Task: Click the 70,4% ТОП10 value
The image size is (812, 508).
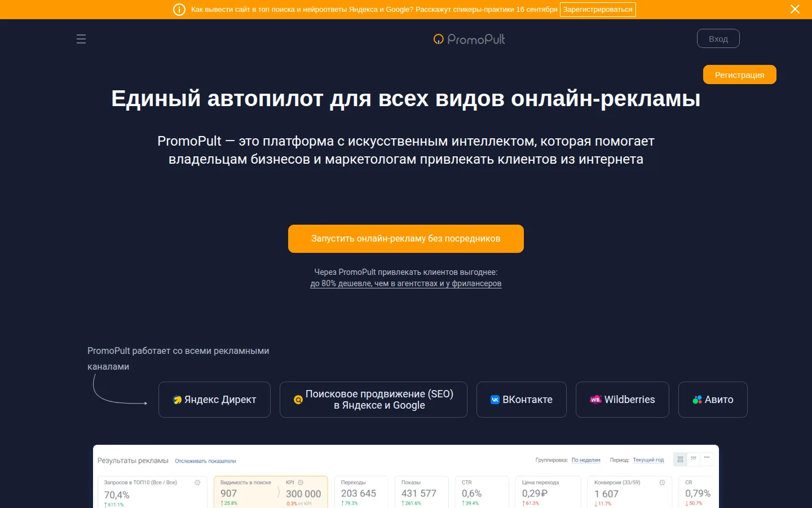Action: tap(117, 495)
